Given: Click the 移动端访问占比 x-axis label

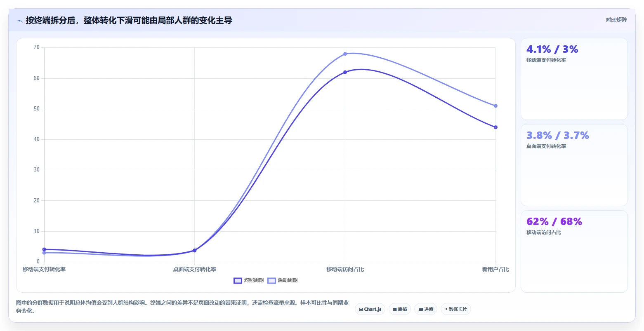Looking at the screenshot, I should click(x=345, y=270).
